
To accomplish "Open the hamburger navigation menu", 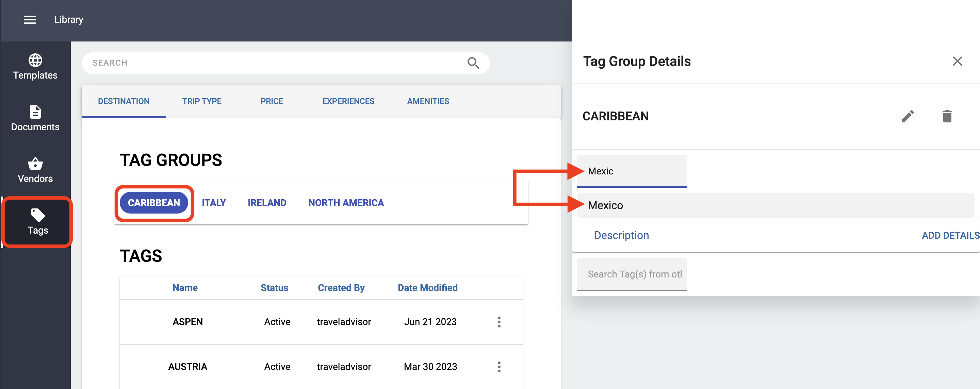I will pos(30,20).
